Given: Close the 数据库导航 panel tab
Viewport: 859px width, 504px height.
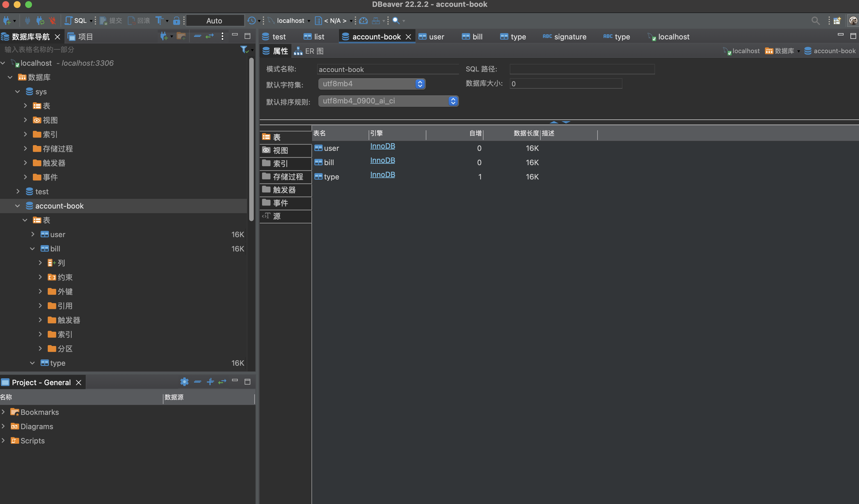Looking at the screenshot, I should point(58,37).
